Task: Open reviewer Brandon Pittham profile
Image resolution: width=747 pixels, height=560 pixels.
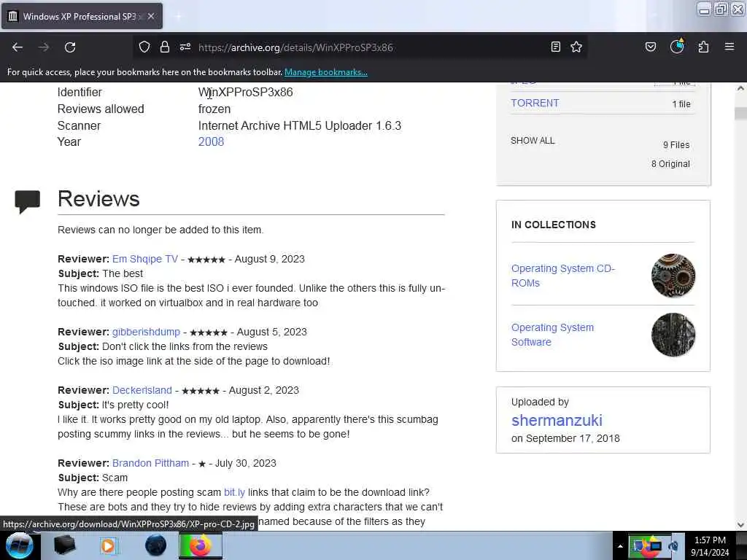Action: [x=150, y=463]
